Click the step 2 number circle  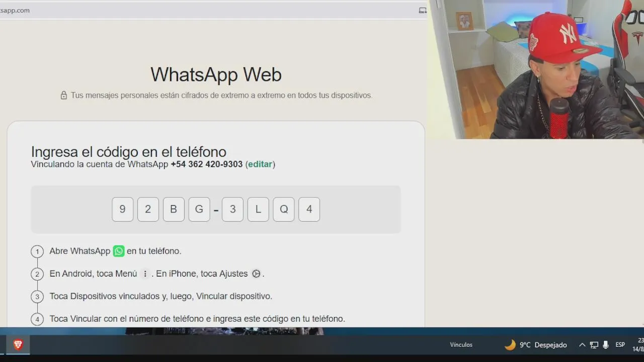[37, 274]
